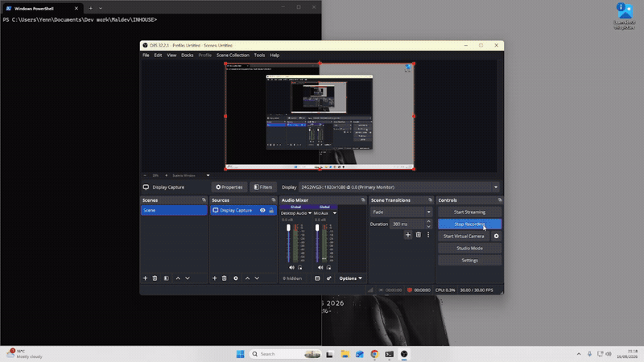Toggle Display Capture visibility eye
Image resolution: width=644 pixels, height=362 pixels.
pyautogui.click(x=262, y=210)
